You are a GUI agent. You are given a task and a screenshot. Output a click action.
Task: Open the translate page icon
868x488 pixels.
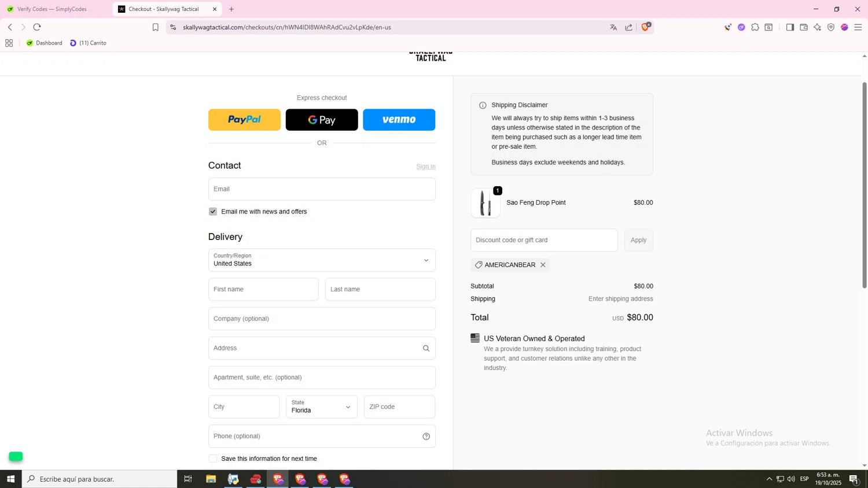[613, 27]
